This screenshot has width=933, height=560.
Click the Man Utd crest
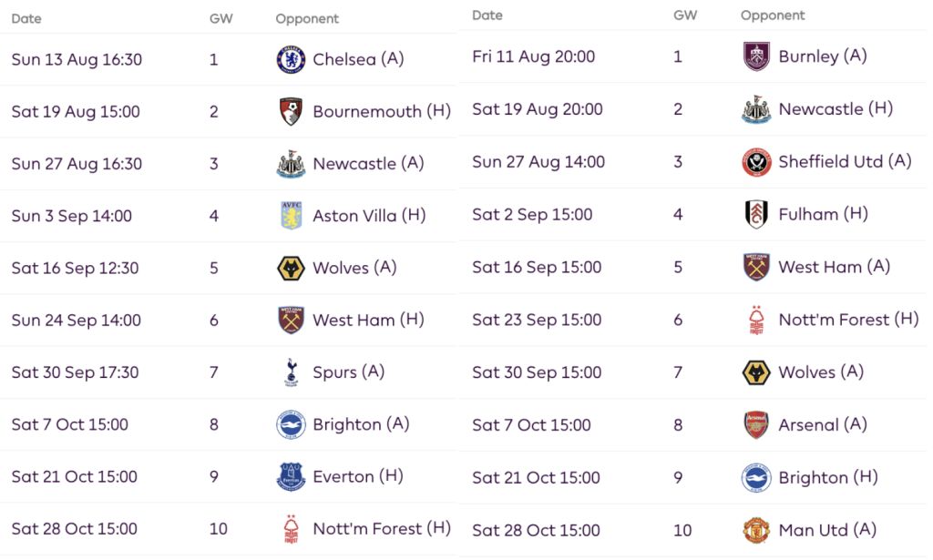756,530
